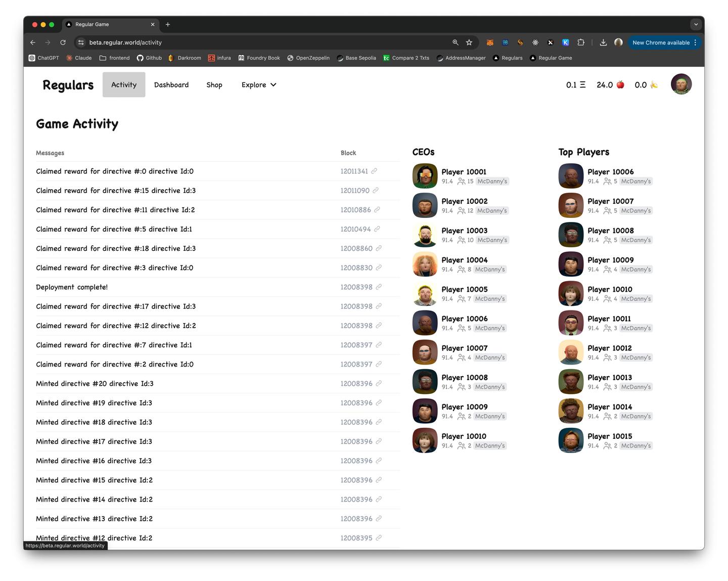This screenshot has height=581, width=728.
Task: Open the AddressManager bookmark
Action: point(461,58)
